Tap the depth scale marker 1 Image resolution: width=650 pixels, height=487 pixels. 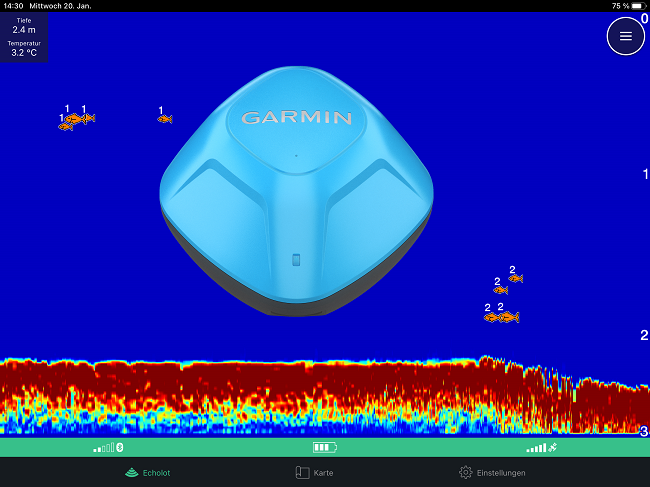point(645,174)
